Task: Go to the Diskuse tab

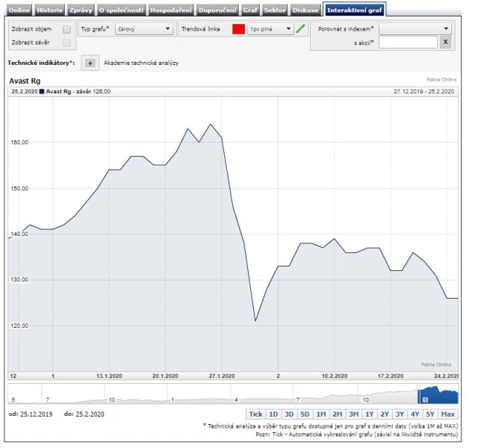Action: (x=305, y=10)
